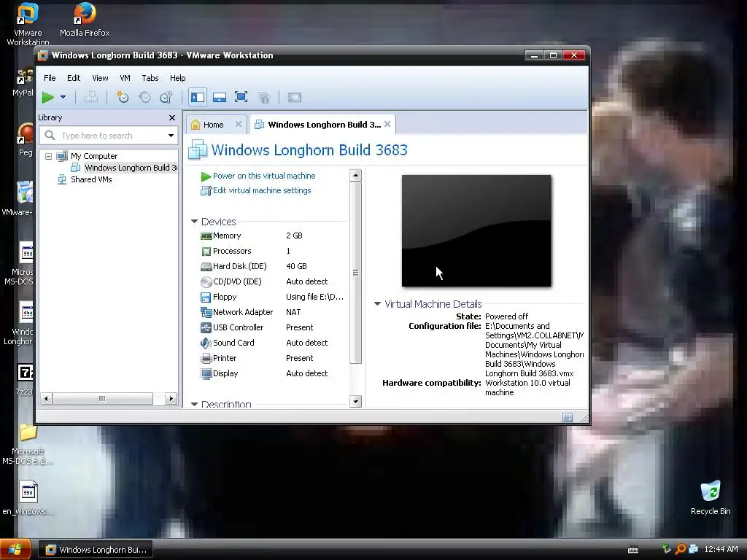This screenshot has width=747, height=560.
Task: Click the system tray clock showing 12:44 AM
Action: [721, 549]
